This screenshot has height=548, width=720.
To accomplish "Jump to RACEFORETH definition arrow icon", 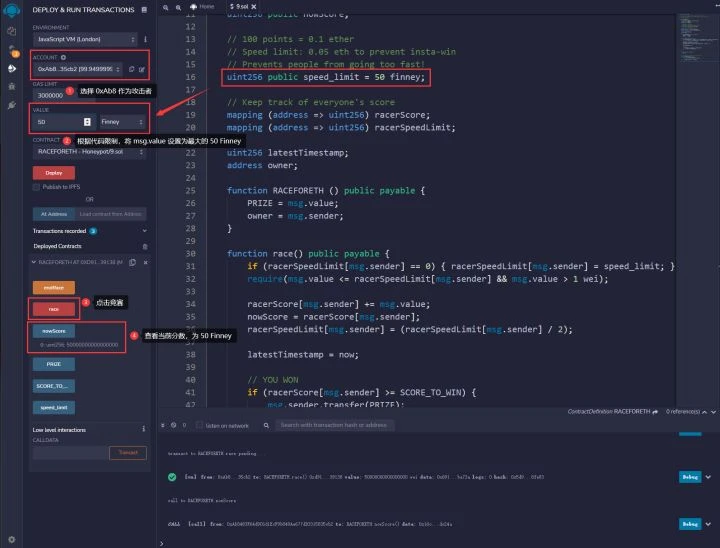I will pyautogui.click(x=655, y=412).
